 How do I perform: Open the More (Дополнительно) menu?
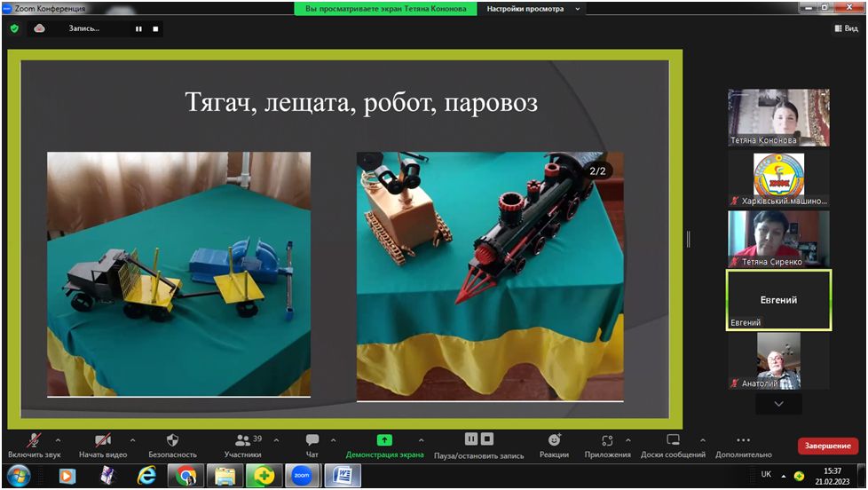744,446
